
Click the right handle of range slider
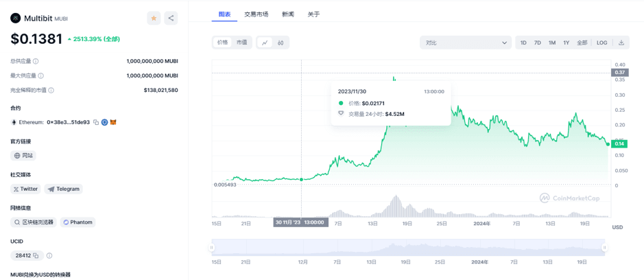604,248
